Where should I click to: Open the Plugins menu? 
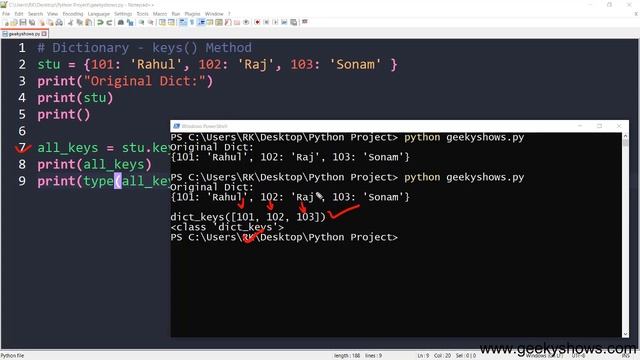[x=192, y=14]
